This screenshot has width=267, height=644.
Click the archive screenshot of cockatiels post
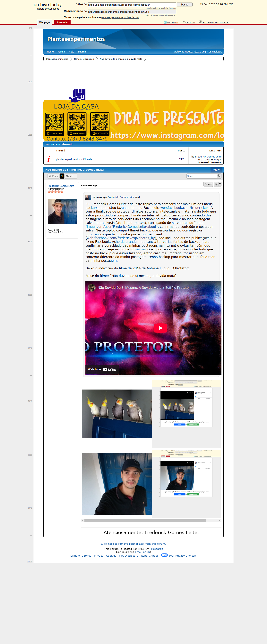186,414
